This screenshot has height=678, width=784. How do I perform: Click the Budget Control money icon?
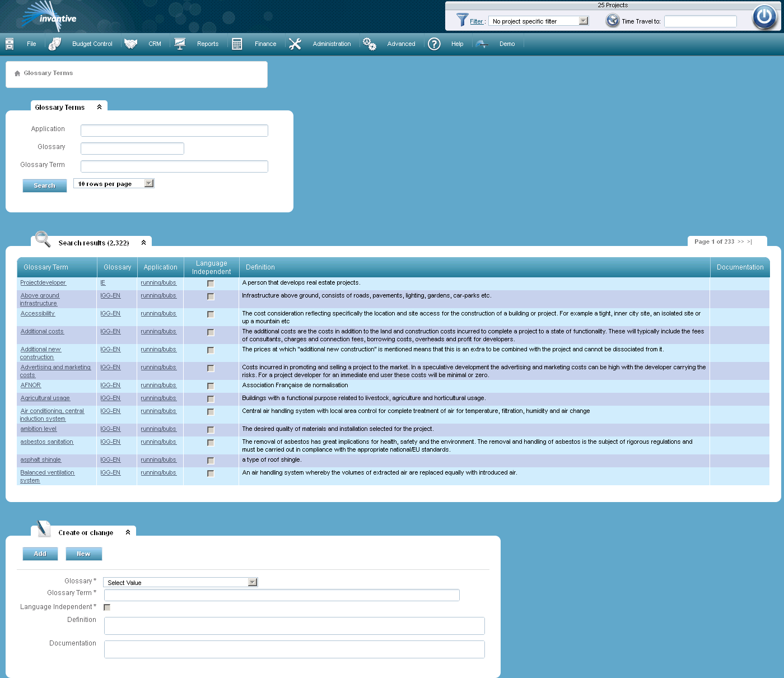(55, 44)
